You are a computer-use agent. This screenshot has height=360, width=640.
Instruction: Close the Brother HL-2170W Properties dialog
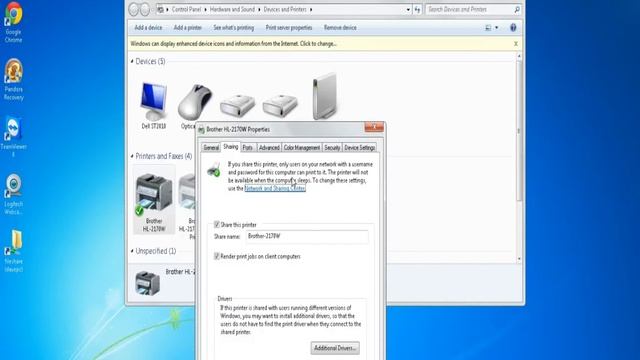coord(374,127)
